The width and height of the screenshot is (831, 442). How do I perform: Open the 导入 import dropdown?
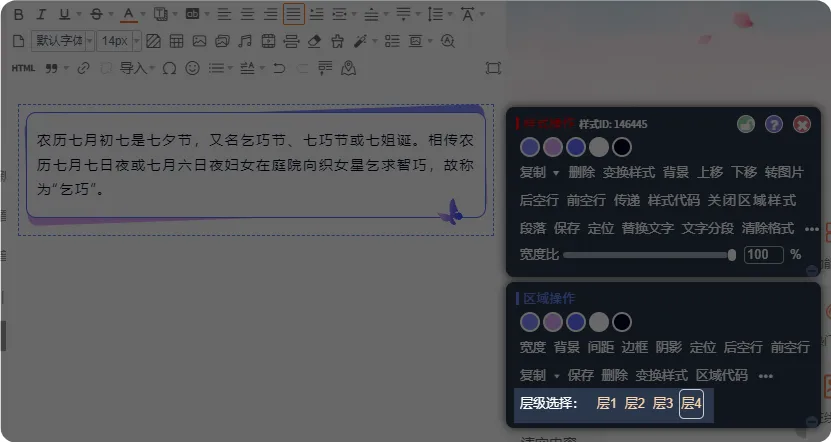137,68
